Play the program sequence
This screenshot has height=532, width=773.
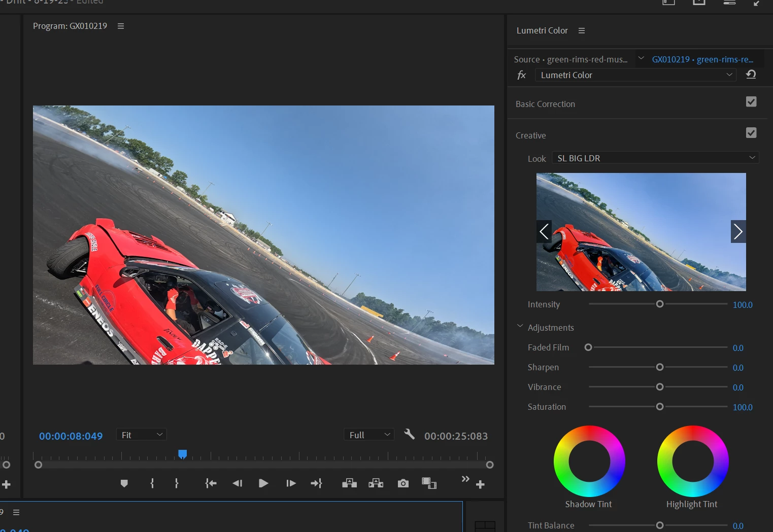click(263, 483)
